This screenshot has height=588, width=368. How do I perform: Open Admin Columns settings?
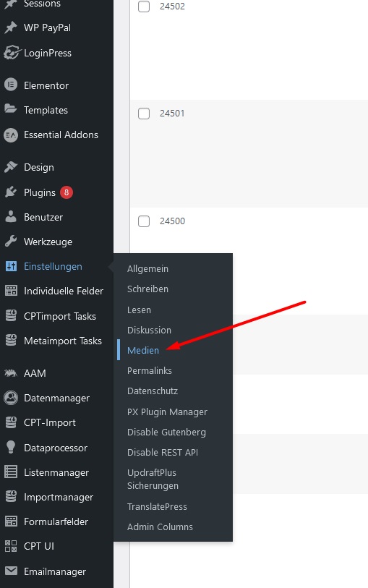pyautogui.click(x=160, y=527)
